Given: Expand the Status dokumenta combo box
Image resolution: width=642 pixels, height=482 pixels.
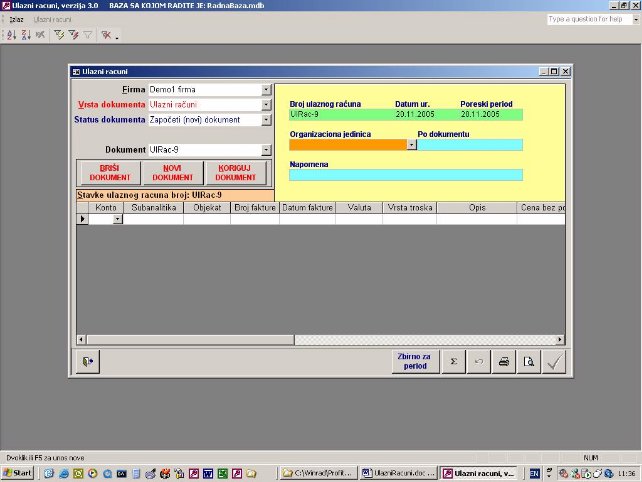Looking at the screenshot, I should pyautogui.click(x=266, y=120).
